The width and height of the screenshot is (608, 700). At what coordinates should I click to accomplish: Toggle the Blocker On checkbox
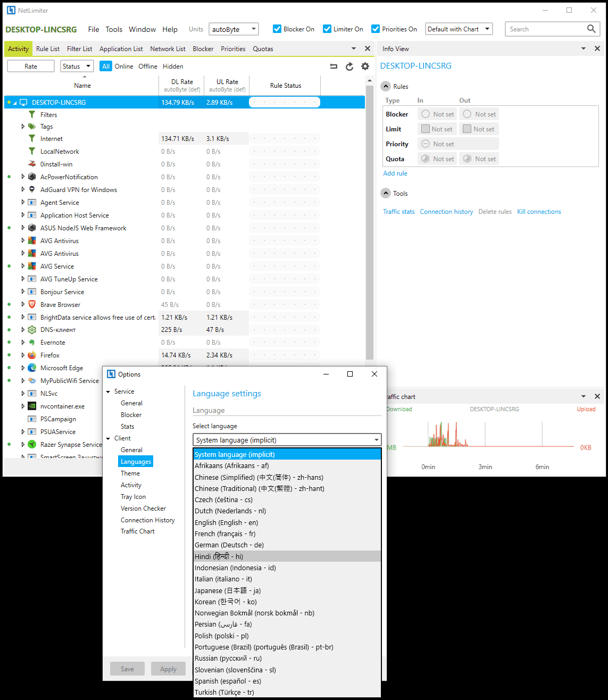point(277,29)
